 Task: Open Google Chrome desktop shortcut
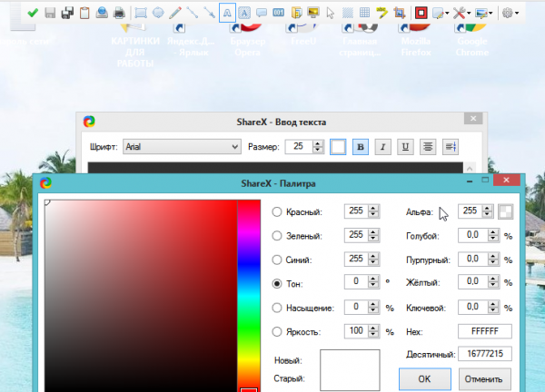pyautogui.click(x=472, y=40)
